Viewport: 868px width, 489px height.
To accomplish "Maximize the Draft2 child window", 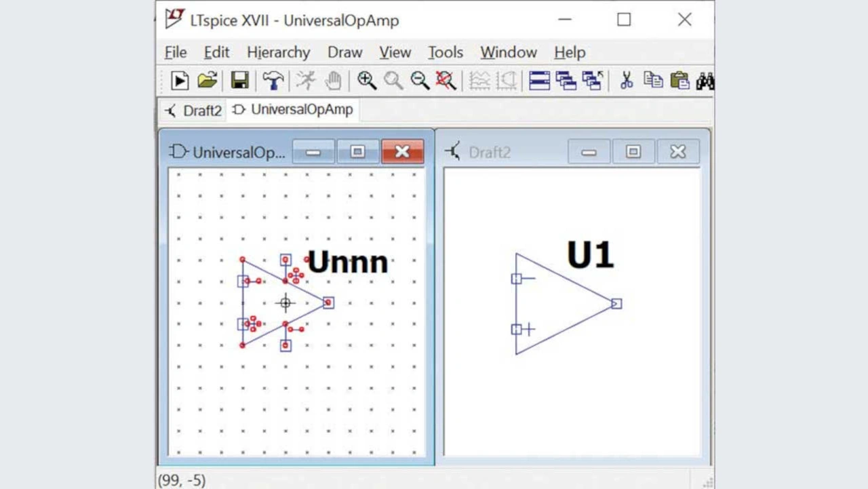I will (633, 152).
